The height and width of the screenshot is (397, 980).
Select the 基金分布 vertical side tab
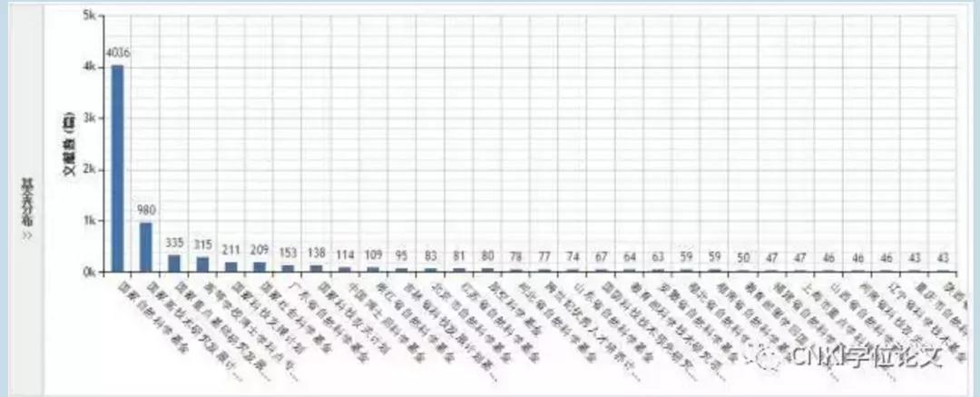26,200
